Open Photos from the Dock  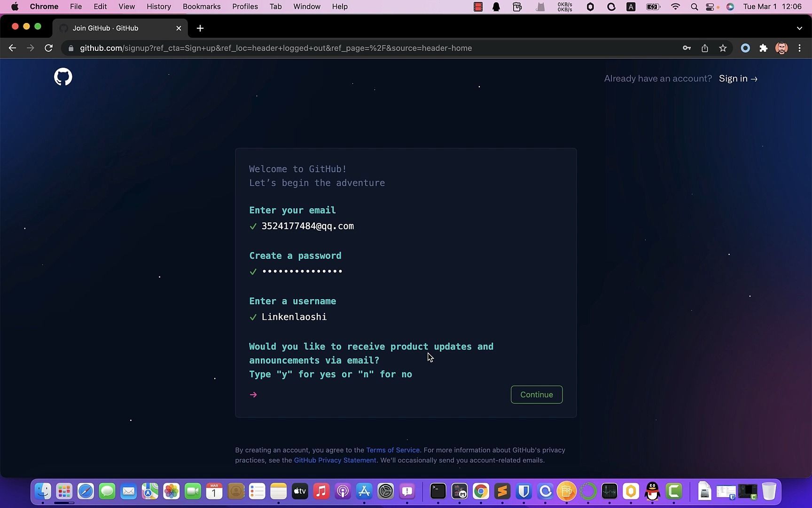(x=171, y=492)
